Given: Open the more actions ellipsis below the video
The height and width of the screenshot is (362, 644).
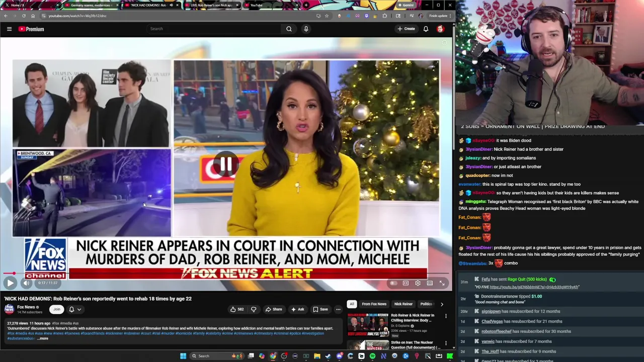Looking at the screenshot, I should 338,309.
